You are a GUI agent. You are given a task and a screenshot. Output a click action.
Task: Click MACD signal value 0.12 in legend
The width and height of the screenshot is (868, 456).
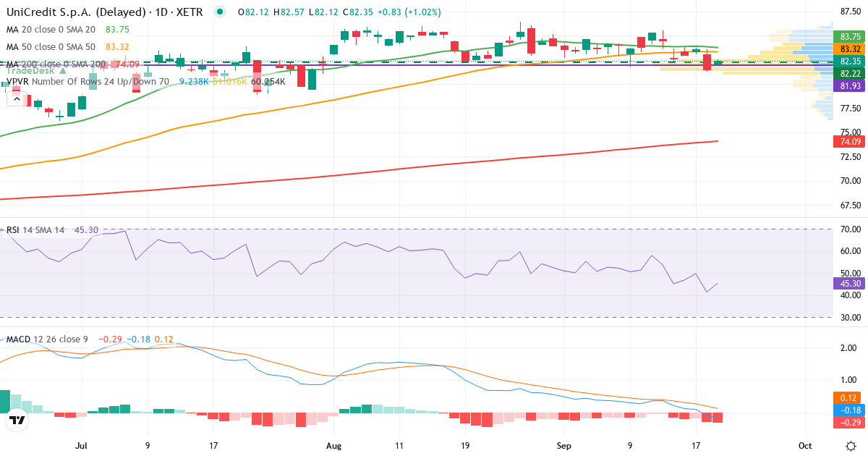[x=164, y=339]
